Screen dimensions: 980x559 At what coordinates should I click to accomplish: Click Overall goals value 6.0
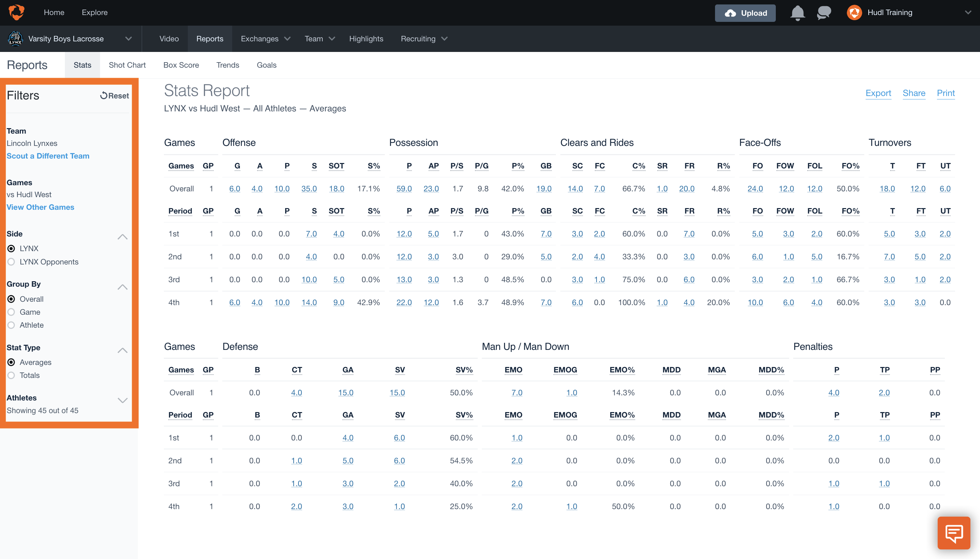coord(235,189)
